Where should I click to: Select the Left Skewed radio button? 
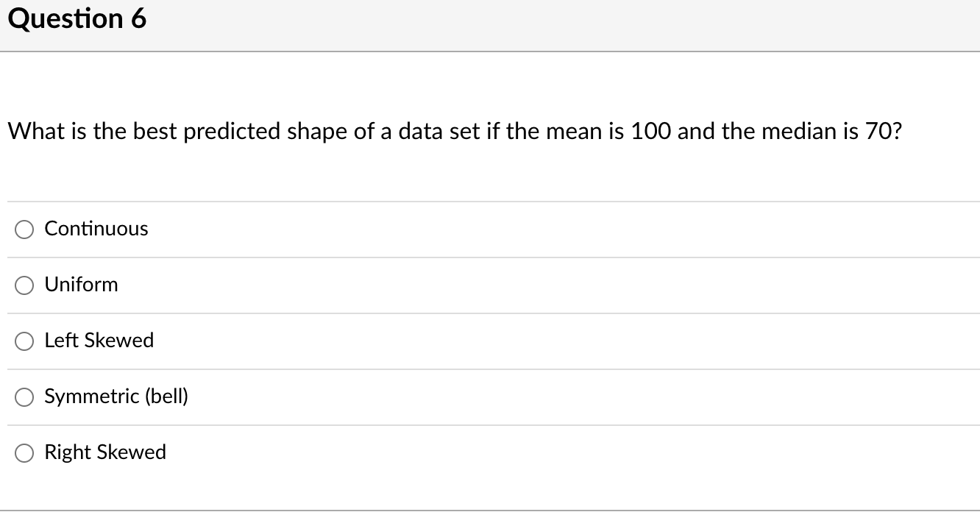click(x=24, y=341)
